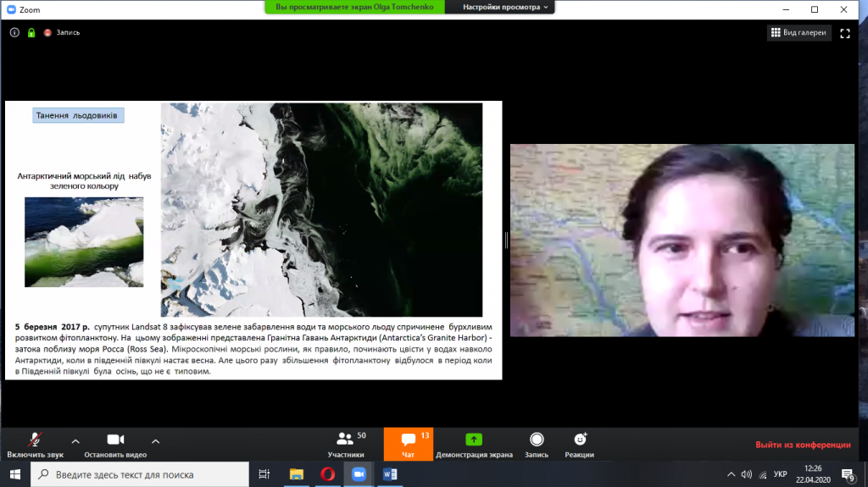This screenshot has height=487, width=868.
Task: Click the Landsat satellite image on slide
Action: [321, 210]
